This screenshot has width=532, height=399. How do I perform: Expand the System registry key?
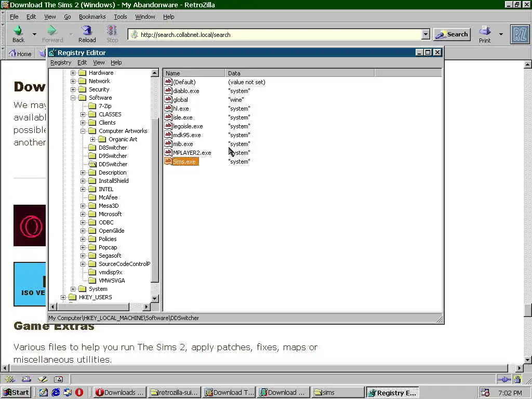[x=73, y=289]
